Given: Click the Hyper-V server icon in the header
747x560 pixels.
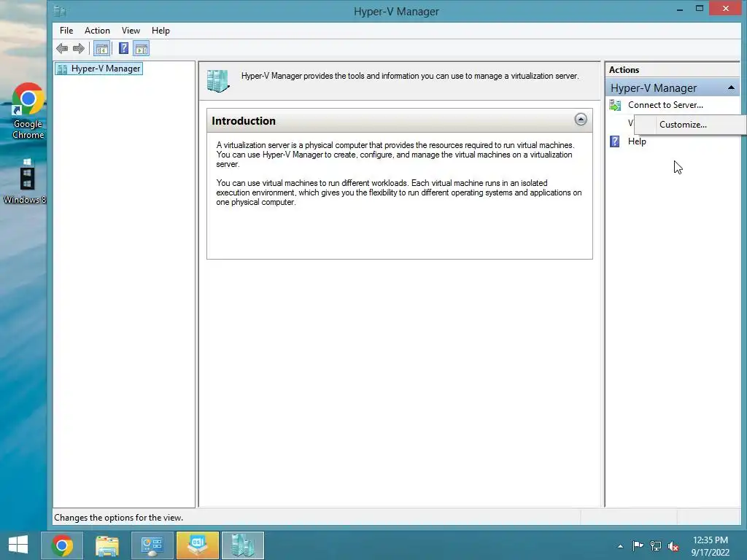Looking at the screenshot, I should pos(218,80).
